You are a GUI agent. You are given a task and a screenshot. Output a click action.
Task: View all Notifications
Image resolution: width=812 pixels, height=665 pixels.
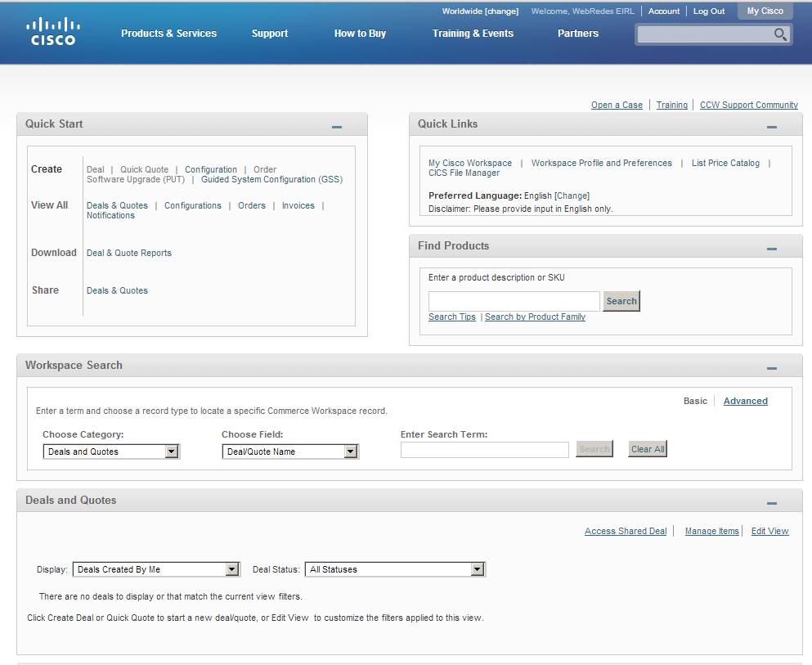[x=110, y=215]
